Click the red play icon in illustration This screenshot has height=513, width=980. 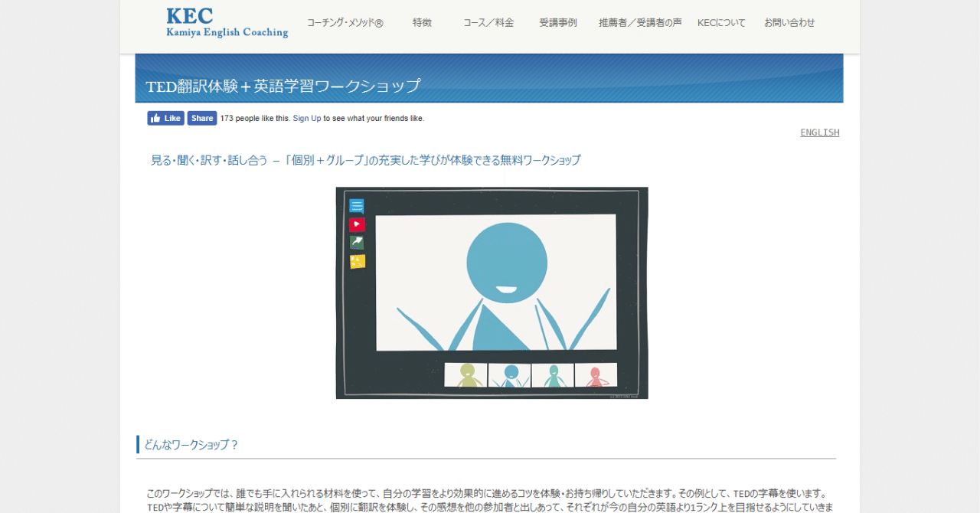click(357, 224)
